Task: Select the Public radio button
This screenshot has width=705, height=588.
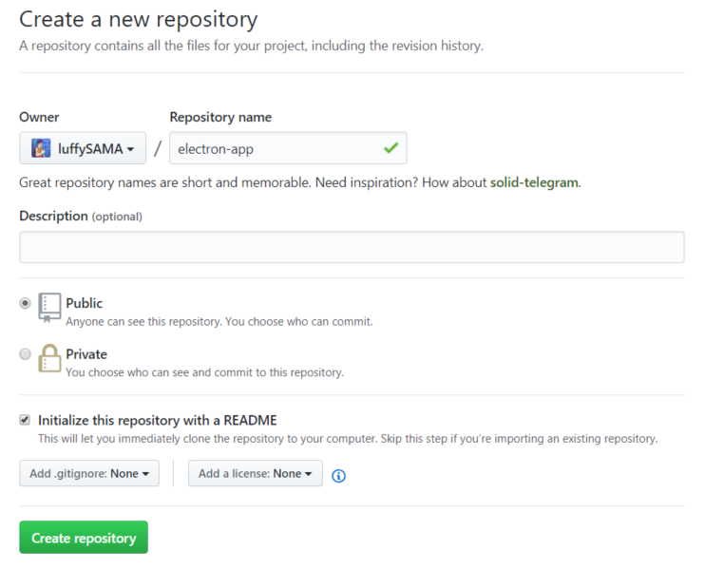Action: click(x=25, y=303)
